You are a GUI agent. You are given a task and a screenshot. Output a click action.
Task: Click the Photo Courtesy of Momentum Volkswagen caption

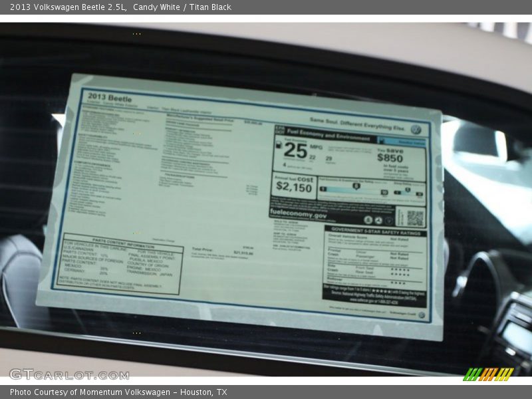click(x=118, y=392)
